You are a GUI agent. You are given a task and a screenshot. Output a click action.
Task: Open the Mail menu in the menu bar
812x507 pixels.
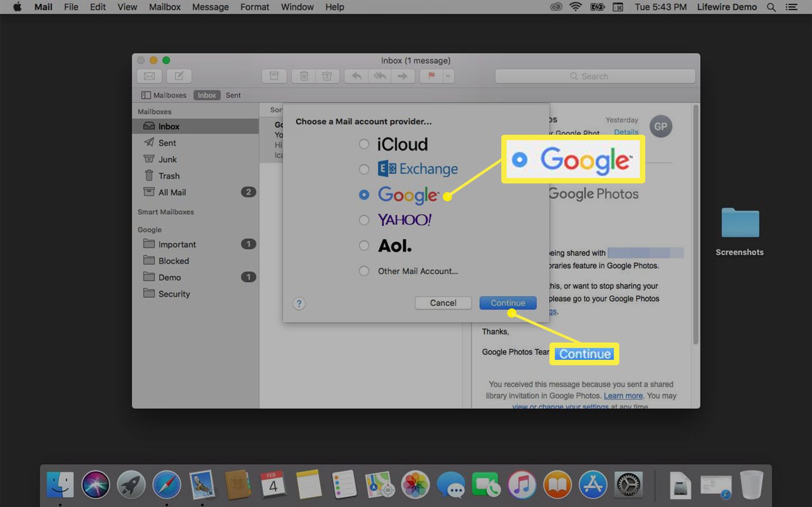[x=43, y=7]
